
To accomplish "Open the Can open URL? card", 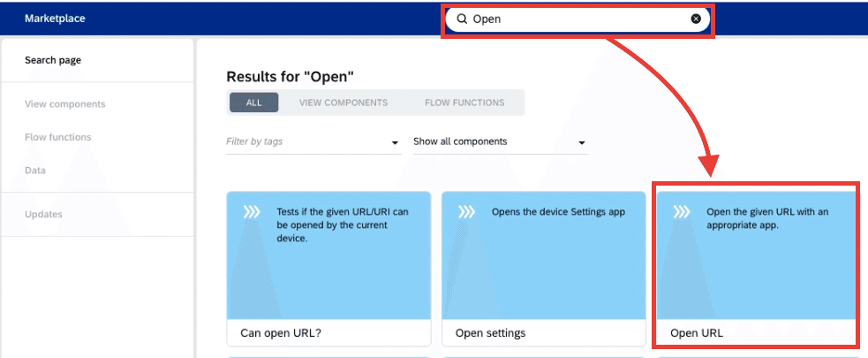I will (328, 269).
